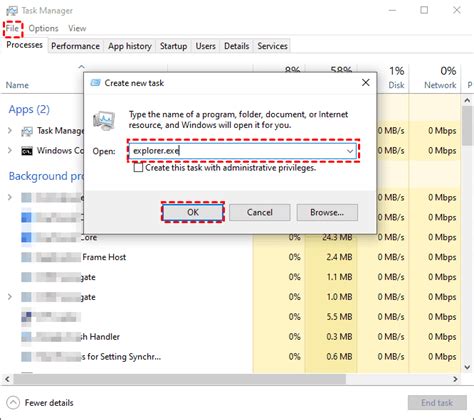Open the File menu
Image resolution: width=474 pixels, height=420 pixels.
(12, 29)
